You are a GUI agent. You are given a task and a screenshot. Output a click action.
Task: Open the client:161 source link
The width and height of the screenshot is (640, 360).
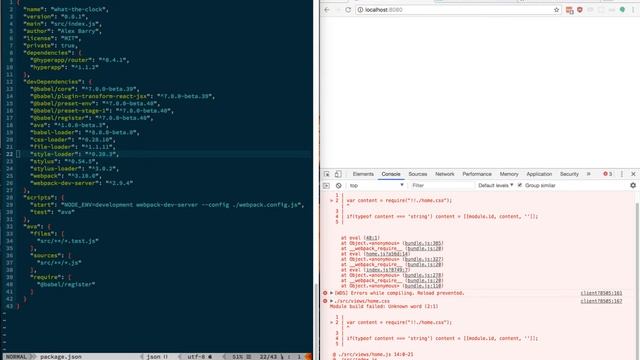click(601, 293)
